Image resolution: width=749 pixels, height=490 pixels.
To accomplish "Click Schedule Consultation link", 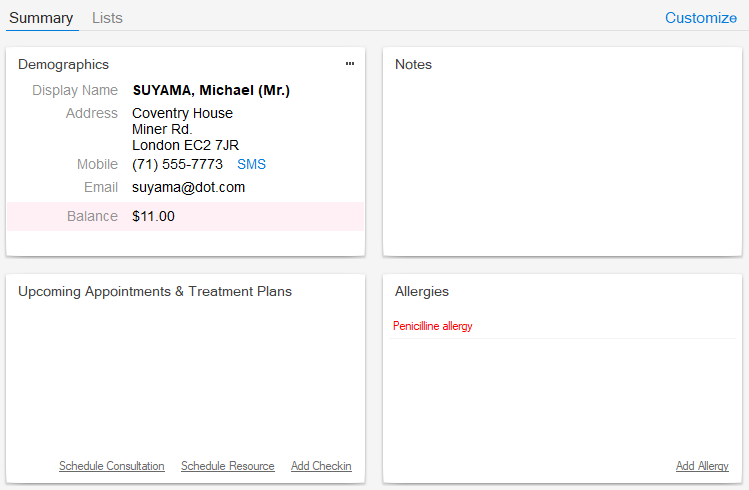I will [112, 466].
